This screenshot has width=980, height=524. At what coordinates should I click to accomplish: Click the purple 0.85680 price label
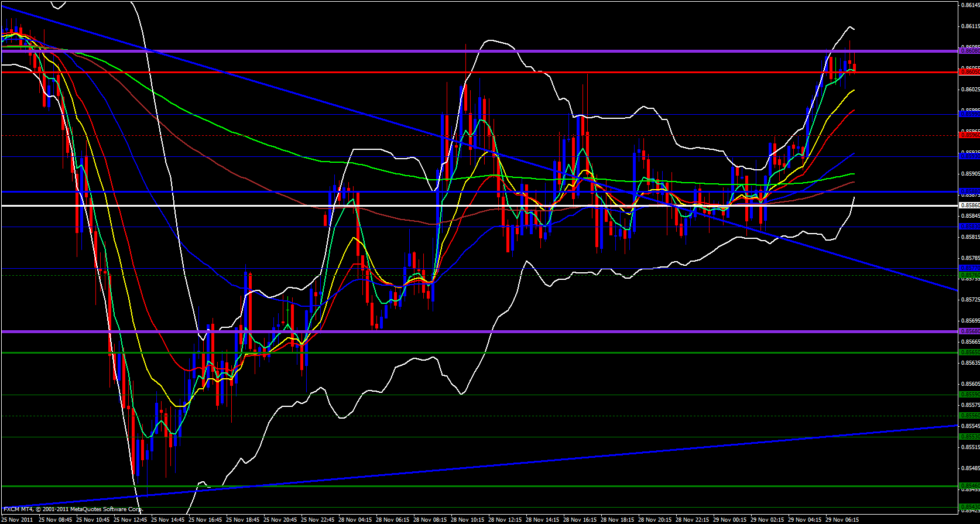[x=969, y=331]
